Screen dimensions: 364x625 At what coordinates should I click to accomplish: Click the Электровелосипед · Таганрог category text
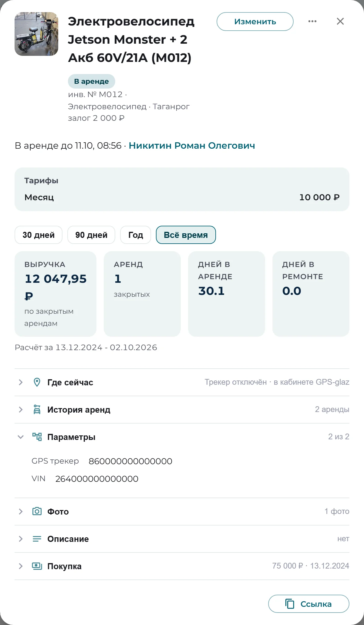[x=129, y=106]
